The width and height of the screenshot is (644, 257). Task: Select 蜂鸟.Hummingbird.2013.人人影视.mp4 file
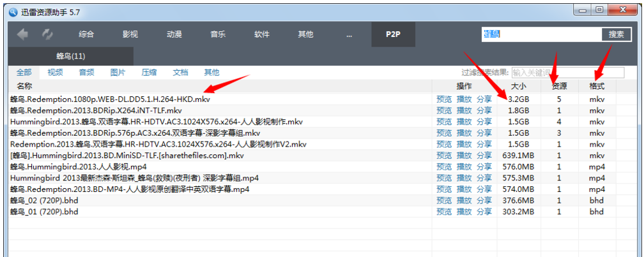pos(79,167)
